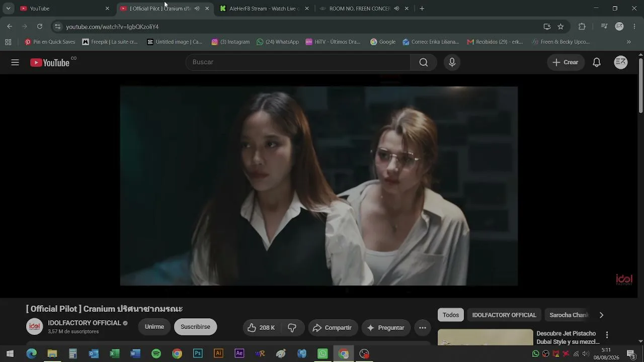Click the page vertical scrollbar thumb
Viewport: 644px width, 362px height.
tap(640, 85)
